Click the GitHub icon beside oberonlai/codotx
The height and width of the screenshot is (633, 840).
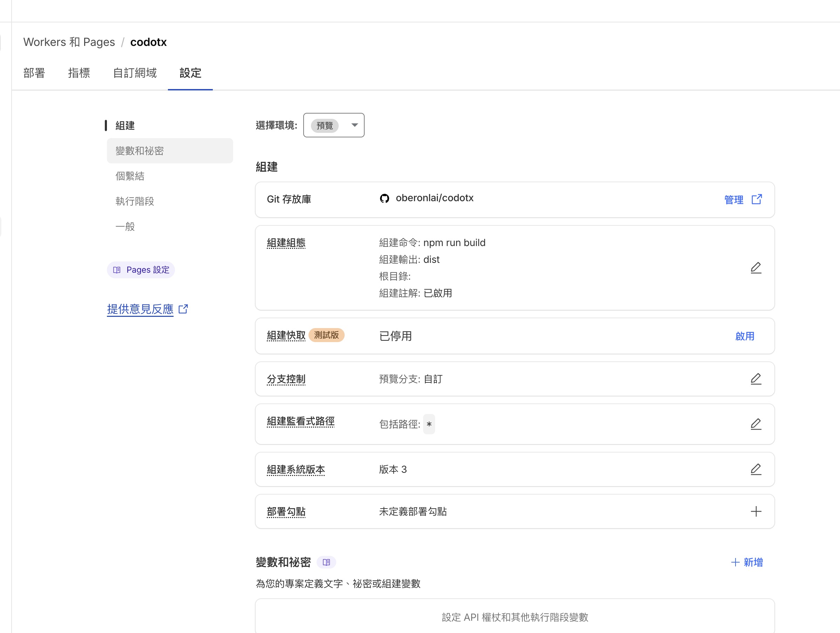[x=385, y=198]
